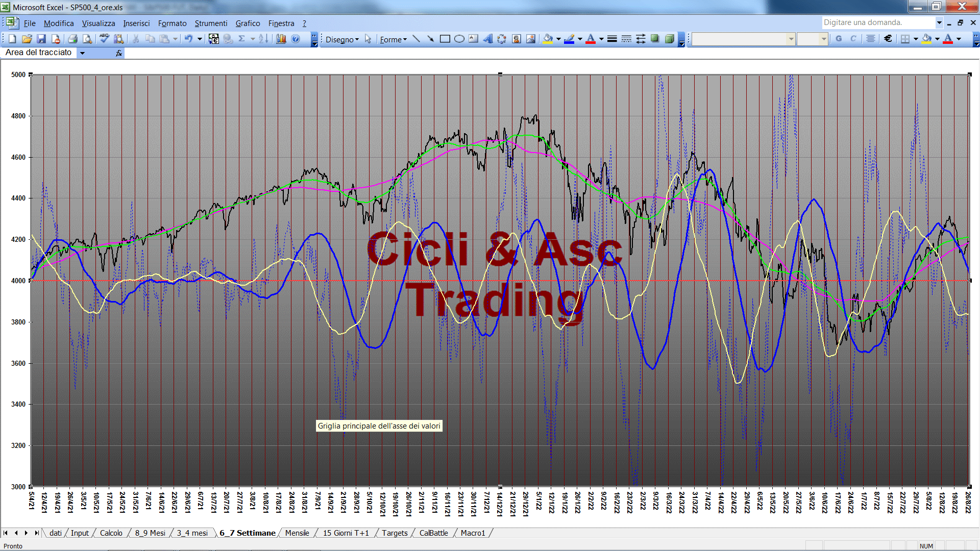Viewport: 980px width, 551px height.
Task: Open Line Style options
Action: click(x=612, y=39)
